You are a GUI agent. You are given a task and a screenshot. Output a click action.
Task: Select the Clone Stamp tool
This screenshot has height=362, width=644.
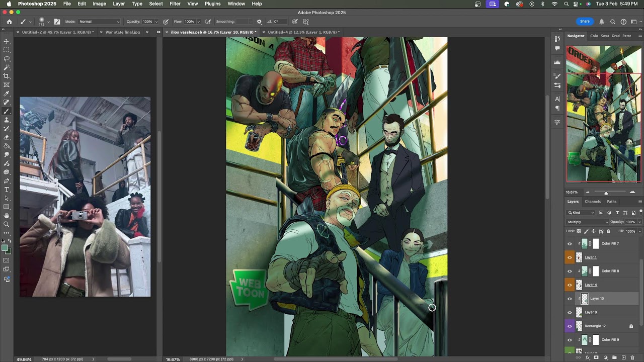(x=7, y=120)
